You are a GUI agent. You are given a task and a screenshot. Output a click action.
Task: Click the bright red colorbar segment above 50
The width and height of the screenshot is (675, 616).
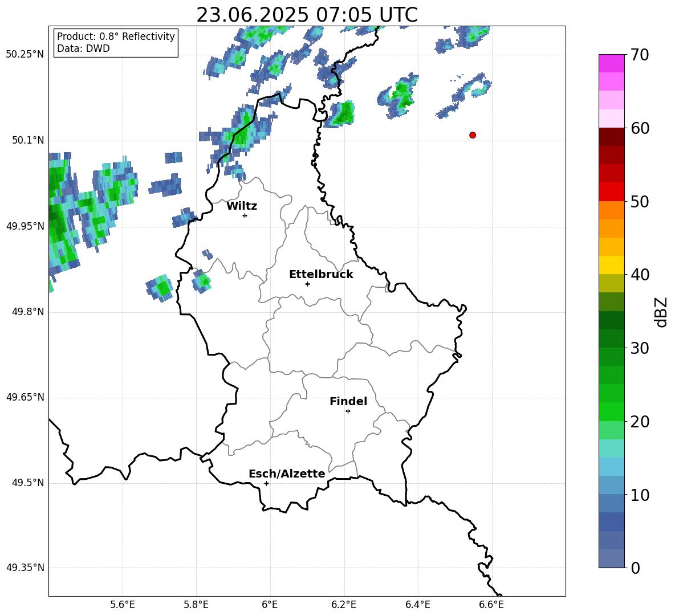coord(611,192)
